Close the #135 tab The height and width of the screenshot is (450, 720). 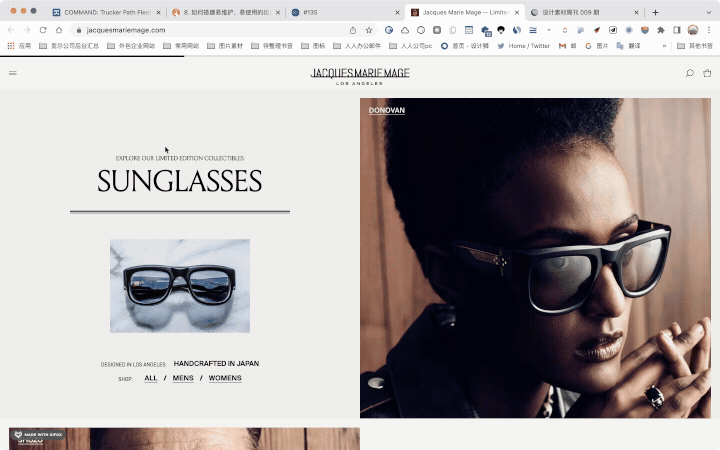(x=398, y=13)
